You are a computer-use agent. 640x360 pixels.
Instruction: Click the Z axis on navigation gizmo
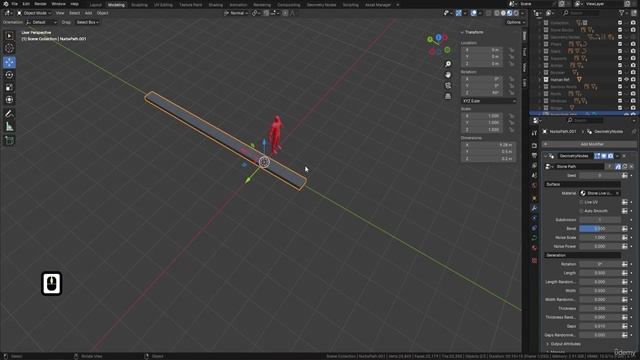point(438,38)
